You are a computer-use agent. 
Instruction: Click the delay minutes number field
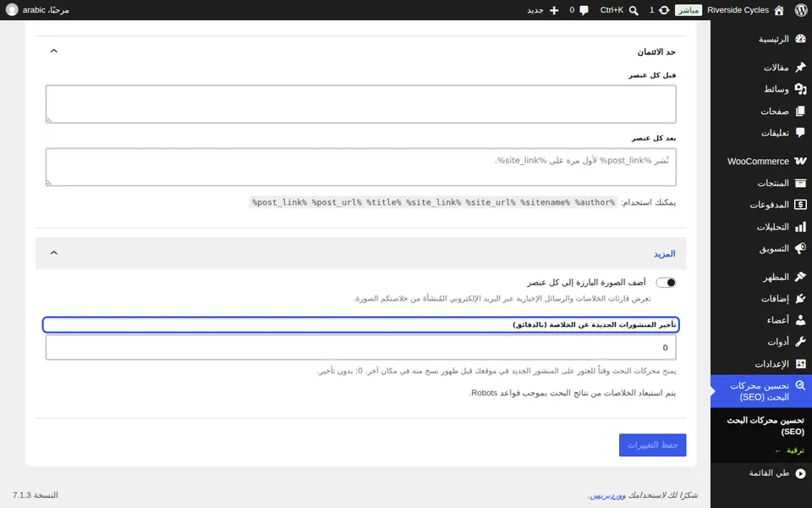click(361, 347)
